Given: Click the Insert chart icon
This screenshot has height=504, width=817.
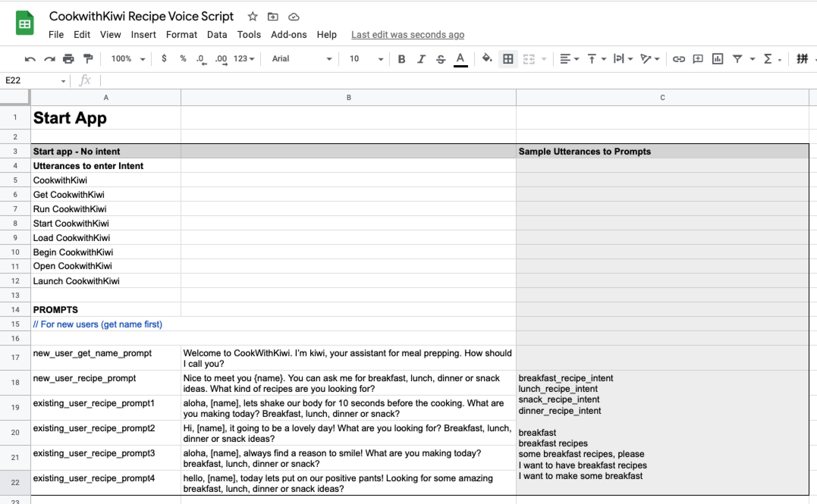Looking at the screenshot, I should tap(717, 59).
